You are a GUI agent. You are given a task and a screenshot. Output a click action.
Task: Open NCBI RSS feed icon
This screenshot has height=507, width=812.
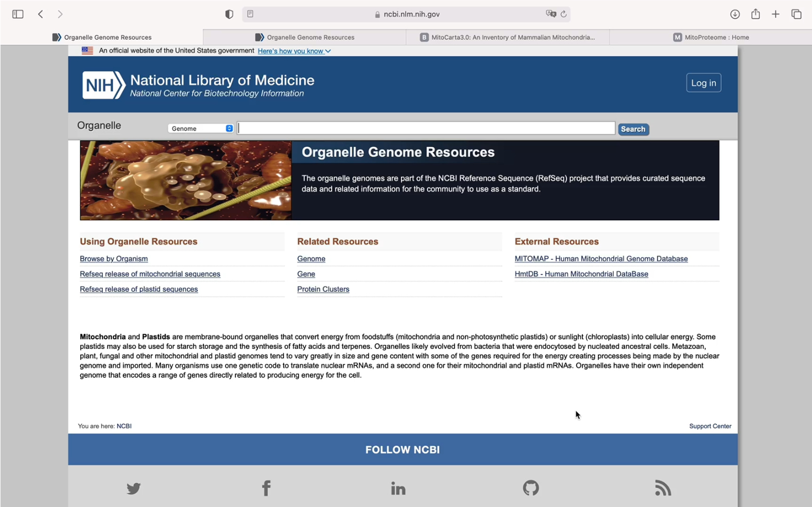663,488
